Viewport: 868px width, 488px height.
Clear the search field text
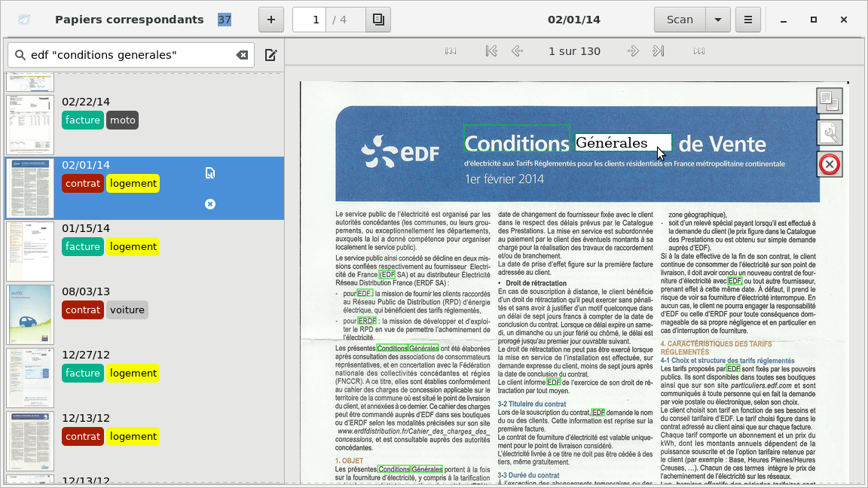click(x=242, y=55)
